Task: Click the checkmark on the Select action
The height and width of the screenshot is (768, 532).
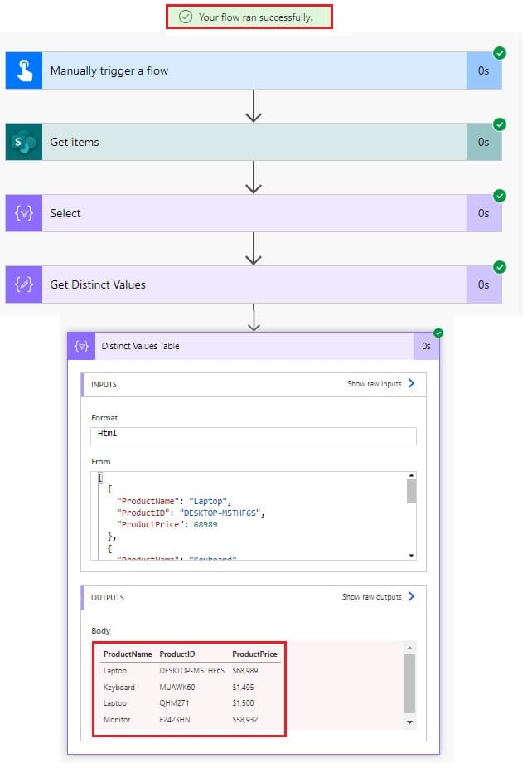Action: coord(499,196)
